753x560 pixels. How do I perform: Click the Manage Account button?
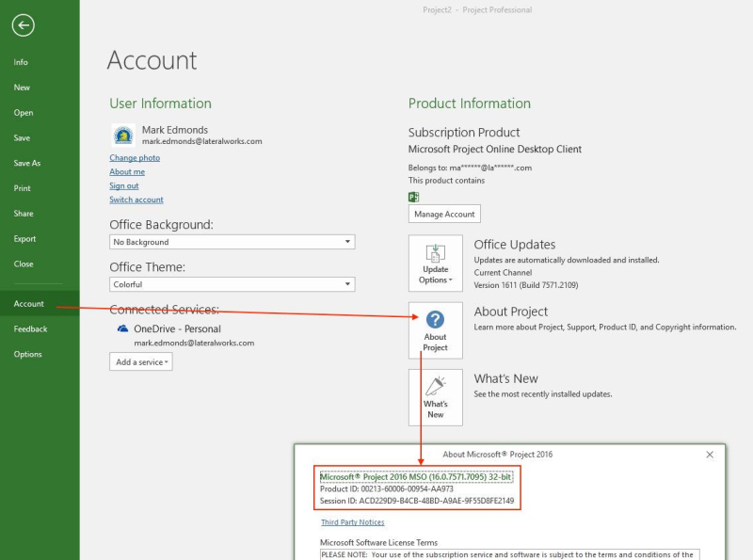coord(444,214)
